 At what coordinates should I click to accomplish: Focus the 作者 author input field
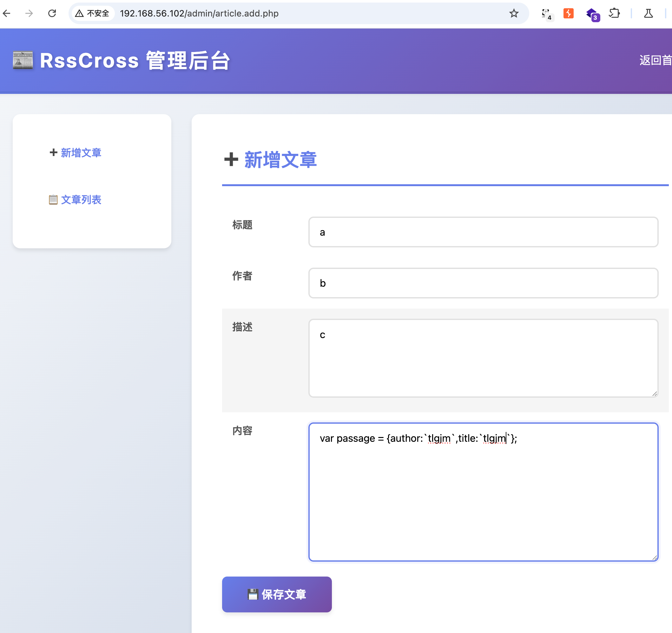(483, 283)
